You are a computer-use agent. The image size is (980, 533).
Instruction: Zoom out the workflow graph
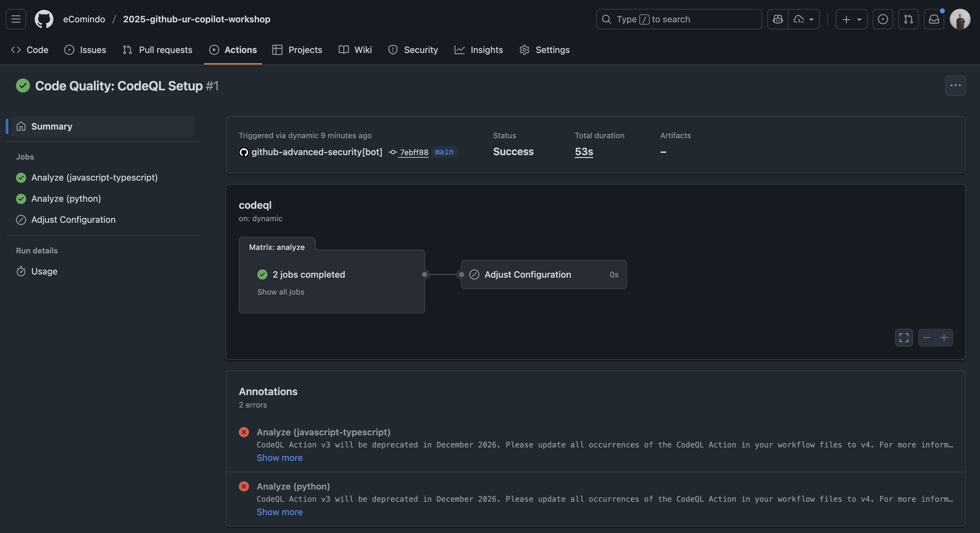pos(927,337)
